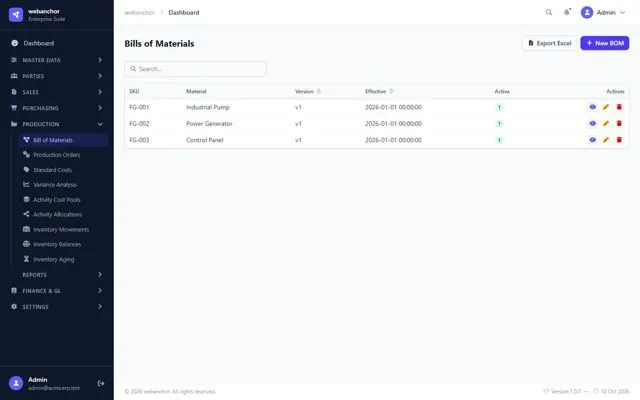This screenshot has height=400, width=640.
Task: Click the Admin avatar in top bar
Action: coord(587,13)
